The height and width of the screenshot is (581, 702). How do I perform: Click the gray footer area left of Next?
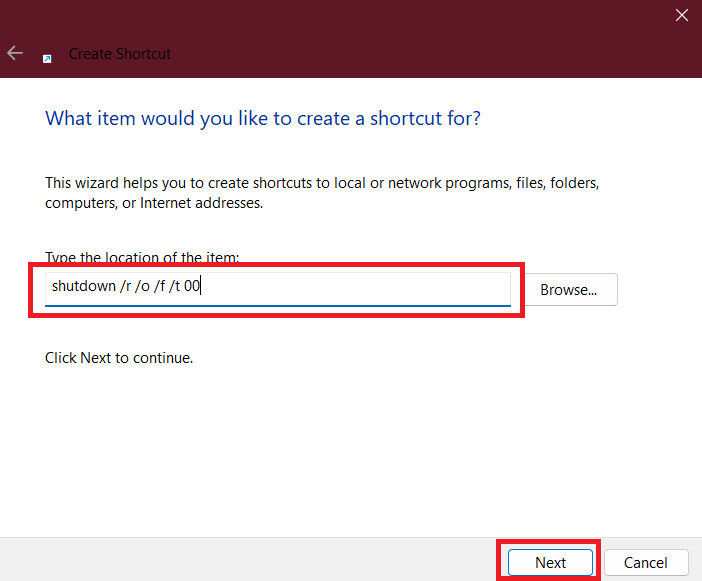click(x=250, y=560)
